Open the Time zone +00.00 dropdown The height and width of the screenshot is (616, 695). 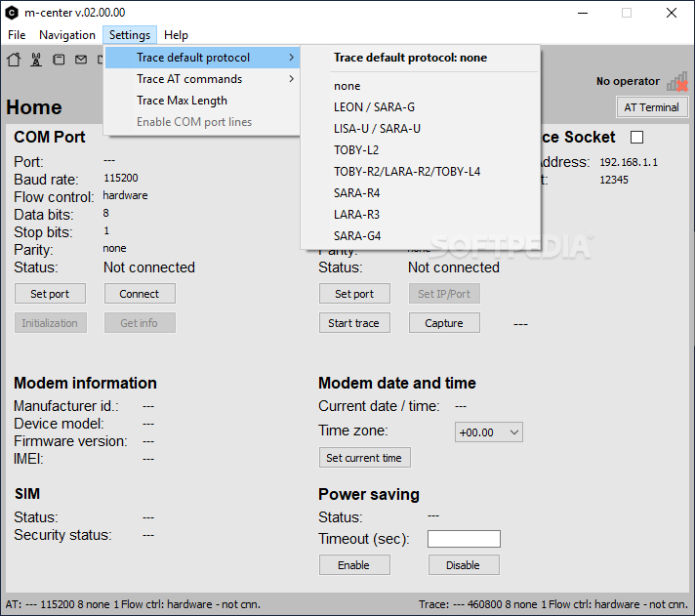[488, 432]
